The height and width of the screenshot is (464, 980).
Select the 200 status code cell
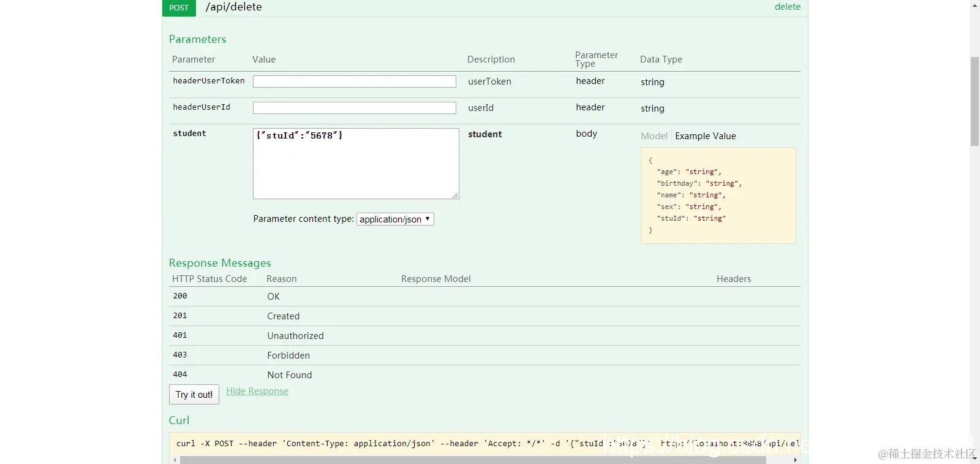[x=180, y=296]
